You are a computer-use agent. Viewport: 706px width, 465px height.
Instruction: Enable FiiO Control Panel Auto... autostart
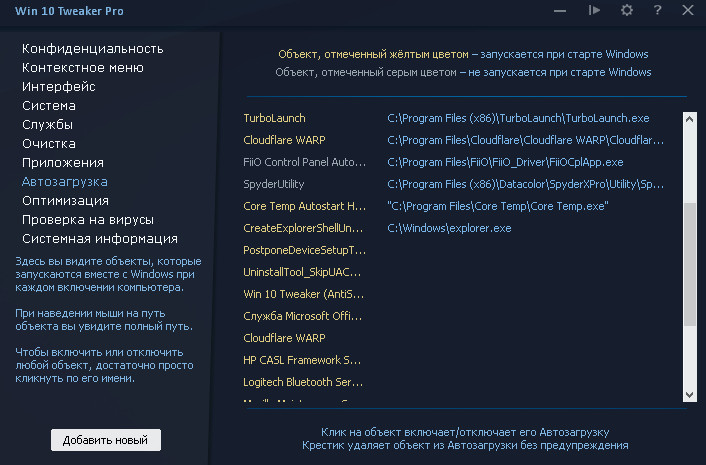point(304,162)
